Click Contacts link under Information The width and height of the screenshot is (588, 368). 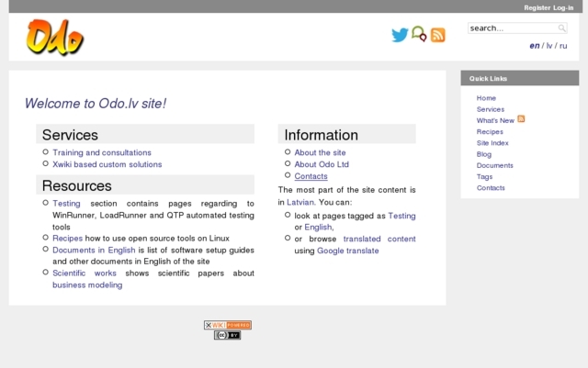tap(311, 176)
